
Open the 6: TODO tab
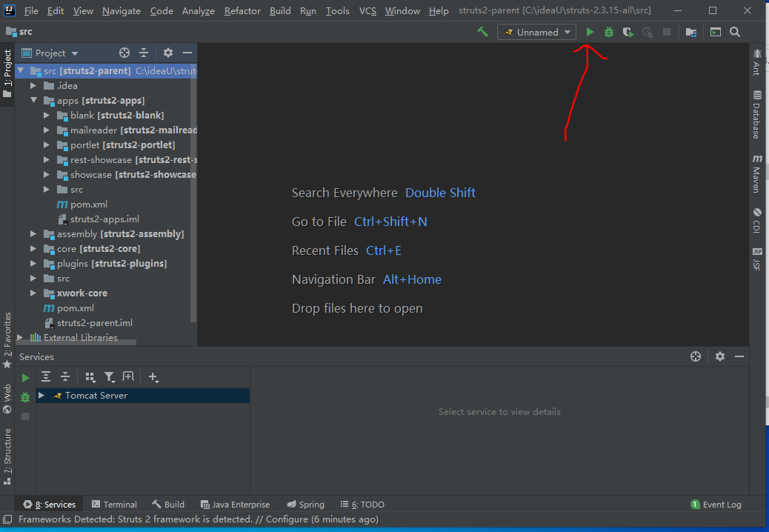[362, 504]
